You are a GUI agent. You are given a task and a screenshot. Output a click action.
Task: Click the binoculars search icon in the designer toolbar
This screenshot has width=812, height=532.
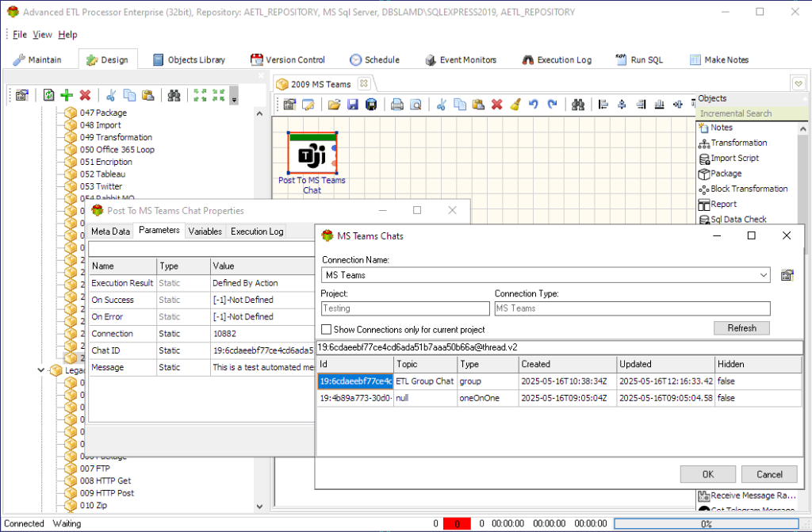[578, 105]
